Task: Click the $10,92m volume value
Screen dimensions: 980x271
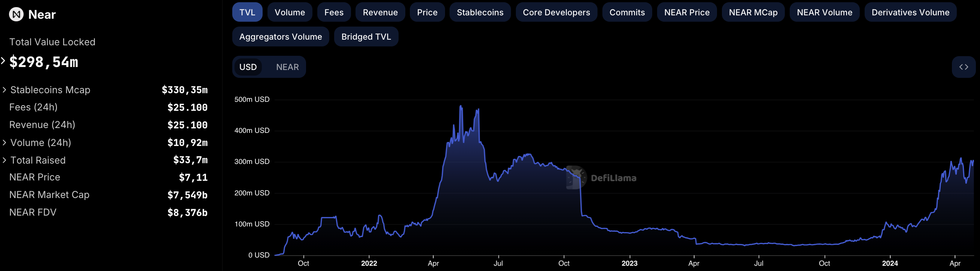Action: (x=188, y=143)
